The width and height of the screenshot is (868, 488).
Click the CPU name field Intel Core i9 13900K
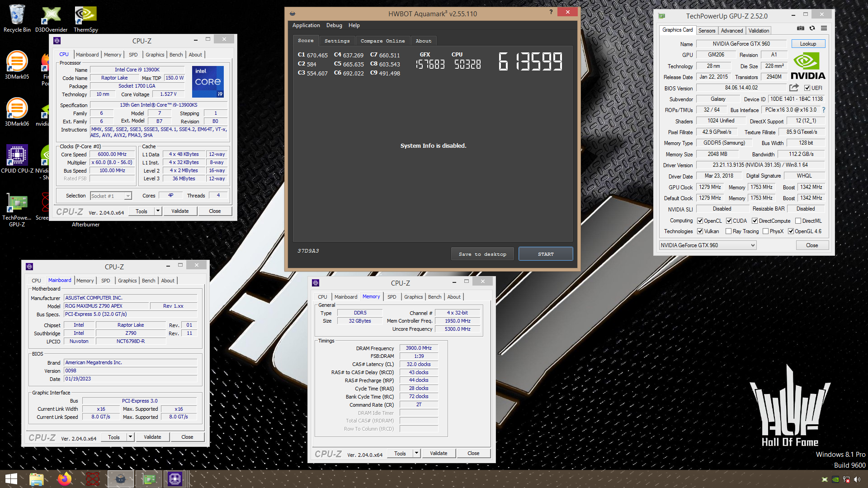(137, 70)
